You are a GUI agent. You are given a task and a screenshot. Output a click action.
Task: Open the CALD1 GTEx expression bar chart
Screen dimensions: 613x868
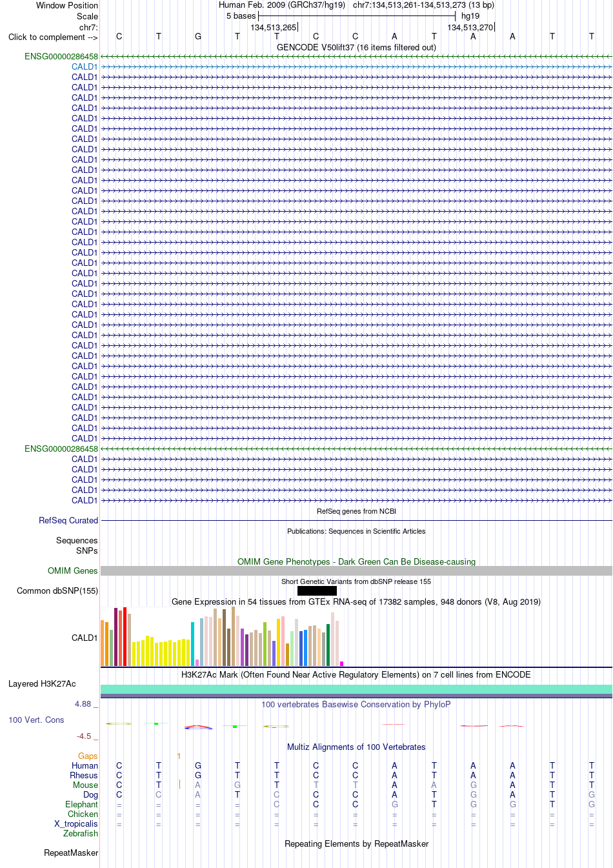tap(222, 636)
